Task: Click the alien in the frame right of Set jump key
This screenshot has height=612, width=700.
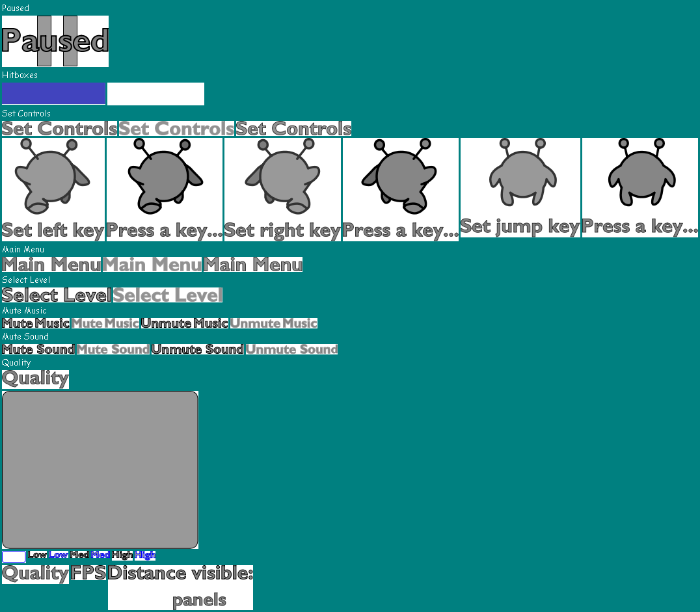Action: (642, 173)
